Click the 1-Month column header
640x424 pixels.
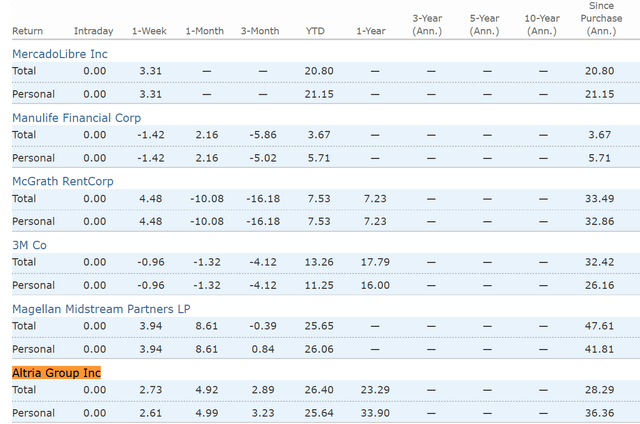205,31
